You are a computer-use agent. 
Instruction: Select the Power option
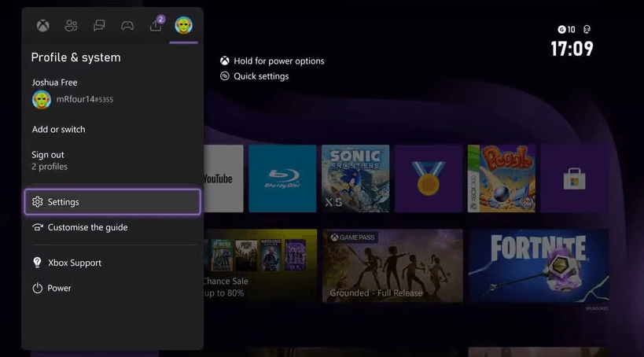coord(59,289)
